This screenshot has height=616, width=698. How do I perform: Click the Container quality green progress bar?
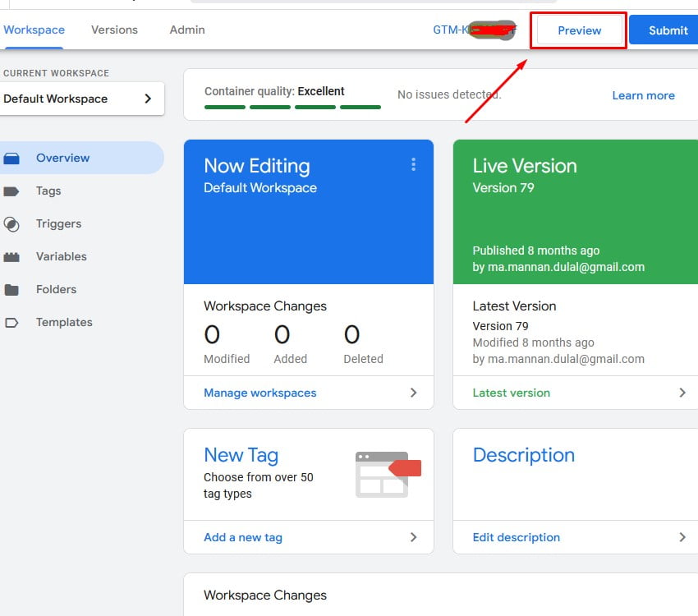coord(292,107)
